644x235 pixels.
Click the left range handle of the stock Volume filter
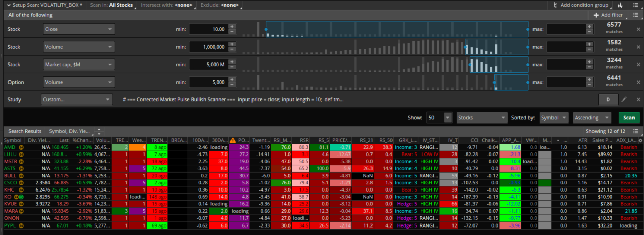[465, 47]
